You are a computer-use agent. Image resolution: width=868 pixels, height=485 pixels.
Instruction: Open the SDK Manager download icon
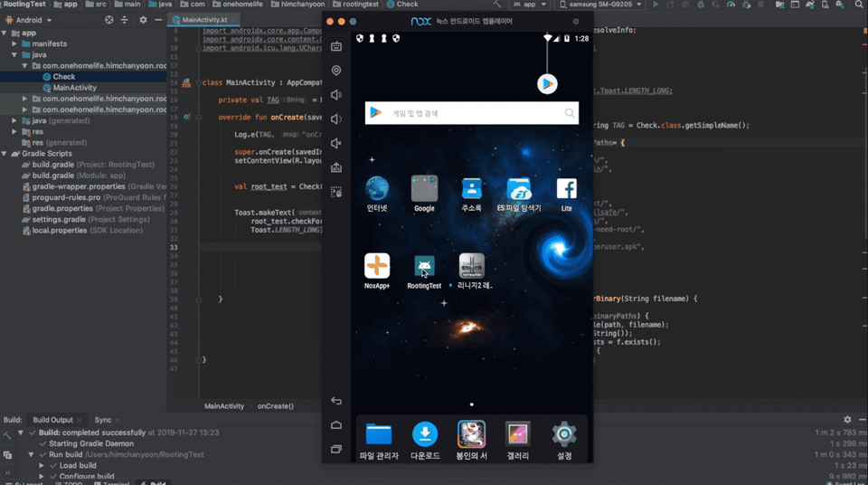point(840,4)
